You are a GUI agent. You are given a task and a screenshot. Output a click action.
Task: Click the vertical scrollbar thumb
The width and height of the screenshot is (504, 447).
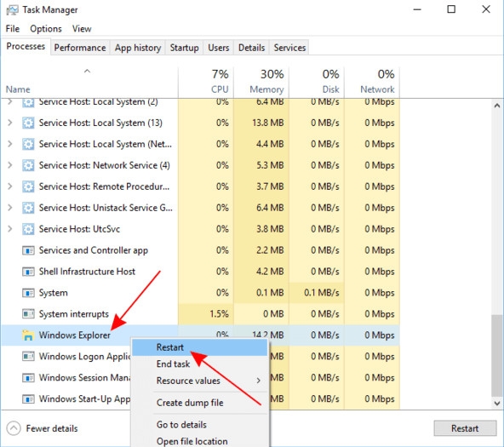pyautogui.click(x=497, y=355)
